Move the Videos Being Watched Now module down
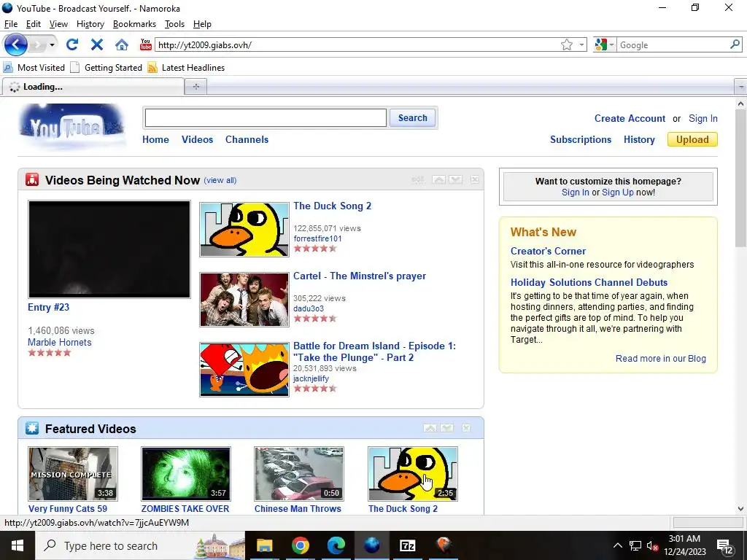Image resolution: width=747 pixels, height=560 pixels. pos(455,179)
